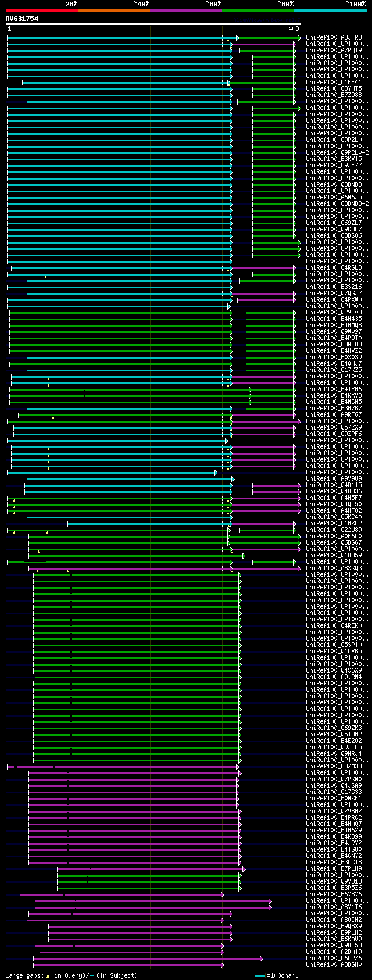
Task: Select the UniRef100_Q8BND3-2 label
Action: [337, 204]
